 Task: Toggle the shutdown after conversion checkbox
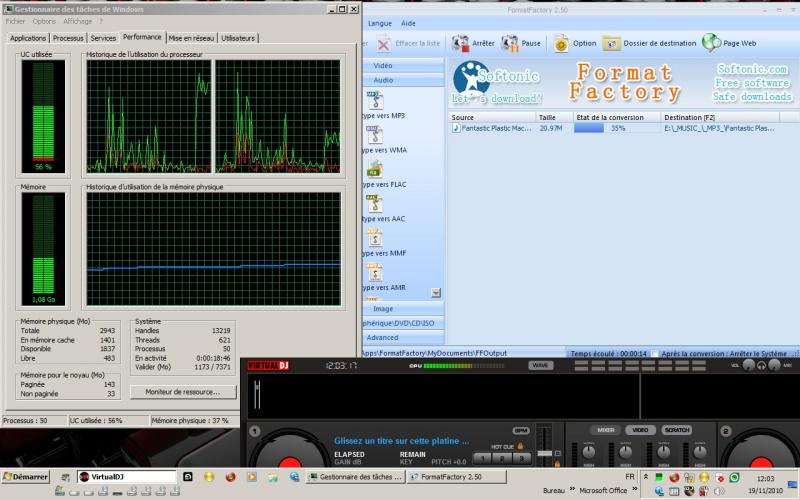655,353
